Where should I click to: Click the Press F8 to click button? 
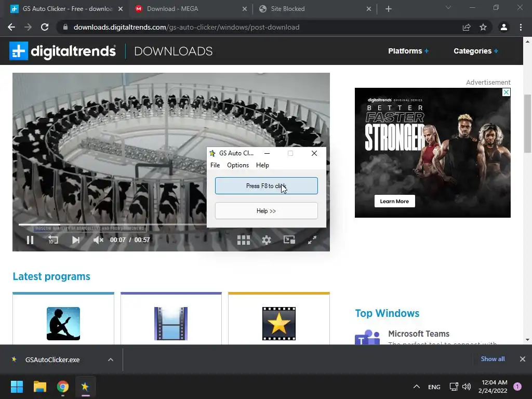(x=267, y=186)
